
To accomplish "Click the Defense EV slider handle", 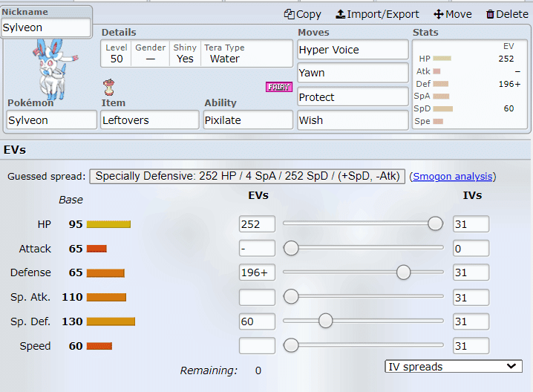I will 403,272.
